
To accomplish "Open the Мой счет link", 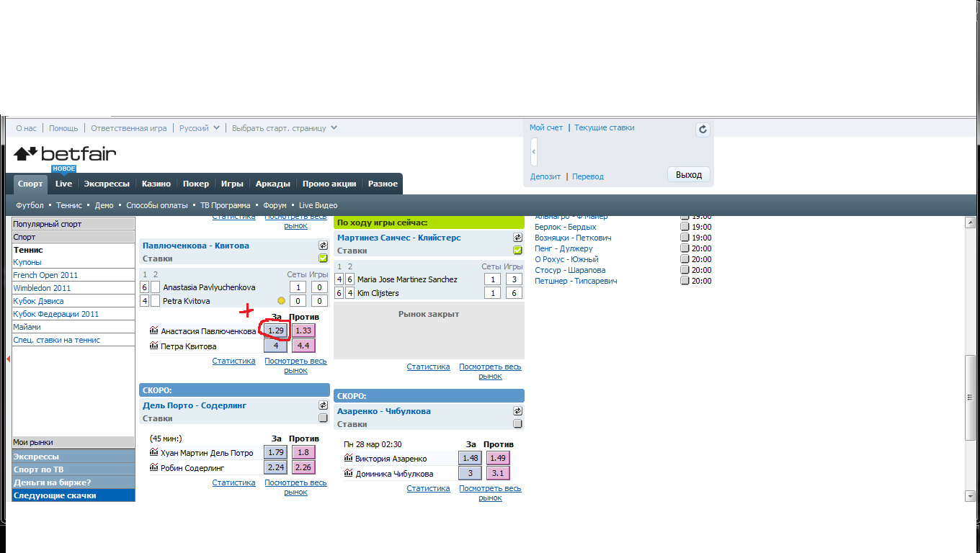I will click(x=546, y=127).
